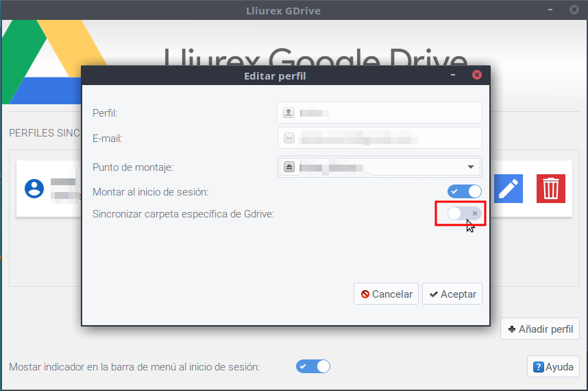Click the blue pencil edit profile icon
Viewport: 588px width, 391px height.
coord(508,189)
